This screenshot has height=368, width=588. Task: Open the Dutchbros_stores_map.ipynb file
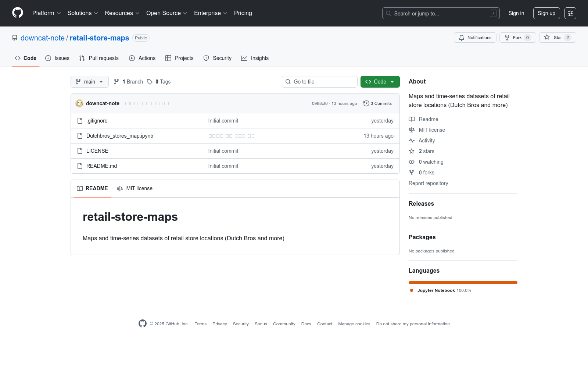point(120,136)
